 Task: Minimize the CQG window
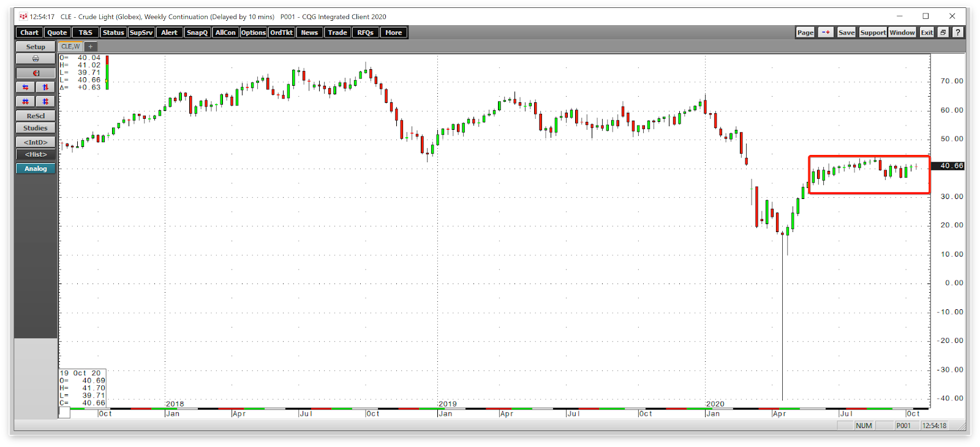pyautogui.click(x=899, y=16)
